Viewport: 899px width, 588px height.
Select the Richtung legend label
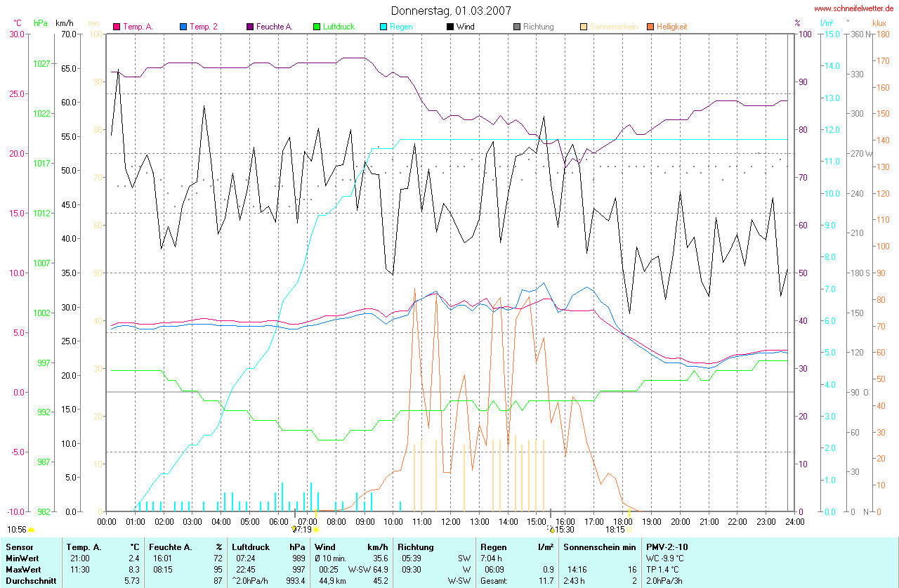click(x=538, y=27)
